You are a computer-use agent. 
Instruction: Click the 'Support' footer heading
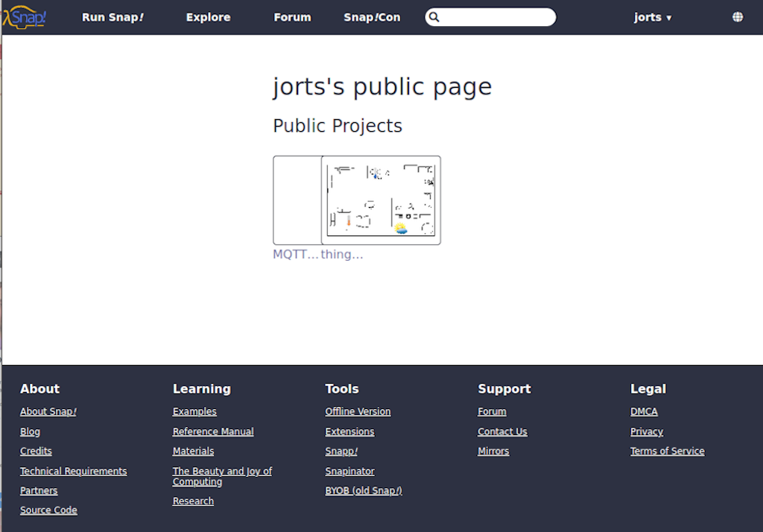tap(504, 389)
